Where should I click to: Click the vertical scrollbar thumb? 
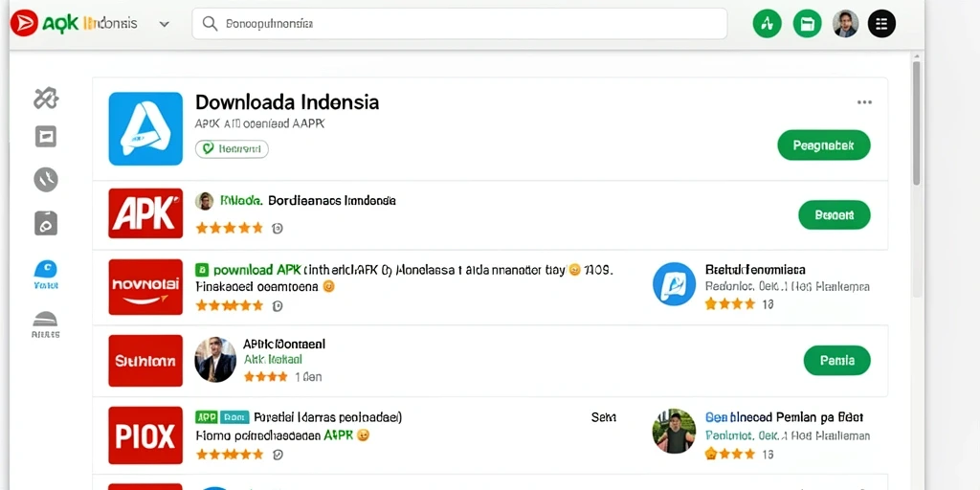916,122
